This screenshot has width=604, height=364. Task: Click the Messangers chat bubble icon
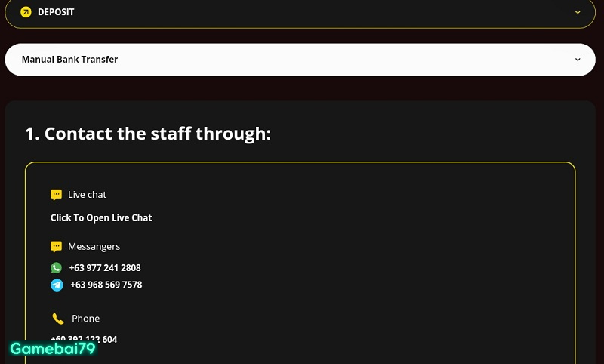(56, 247)
